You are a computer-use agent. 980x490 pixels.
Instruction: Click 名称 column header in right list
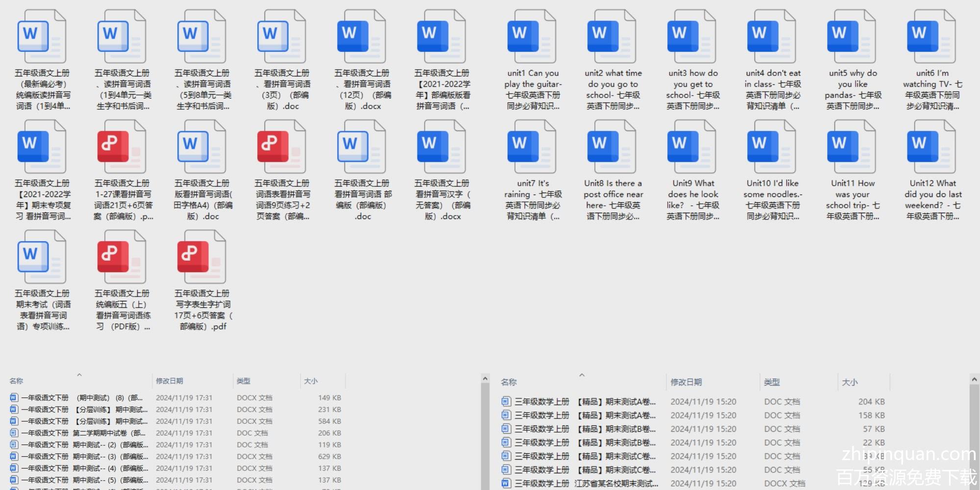pyautogui.click(x=509, y=382)
